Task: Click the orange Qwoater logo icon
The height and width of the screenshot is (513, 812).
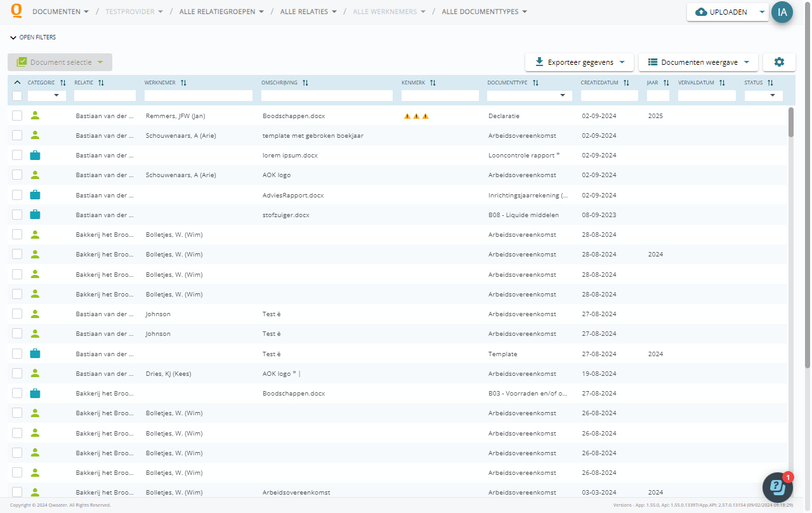Action: coord(16,11)
